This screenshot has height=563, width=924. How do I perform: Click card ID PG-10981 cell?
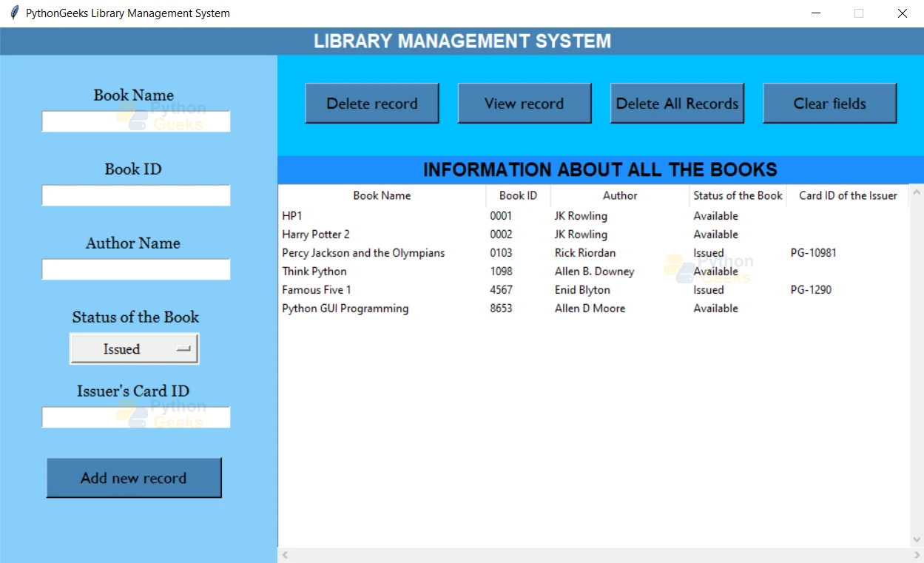click(813, 253)
